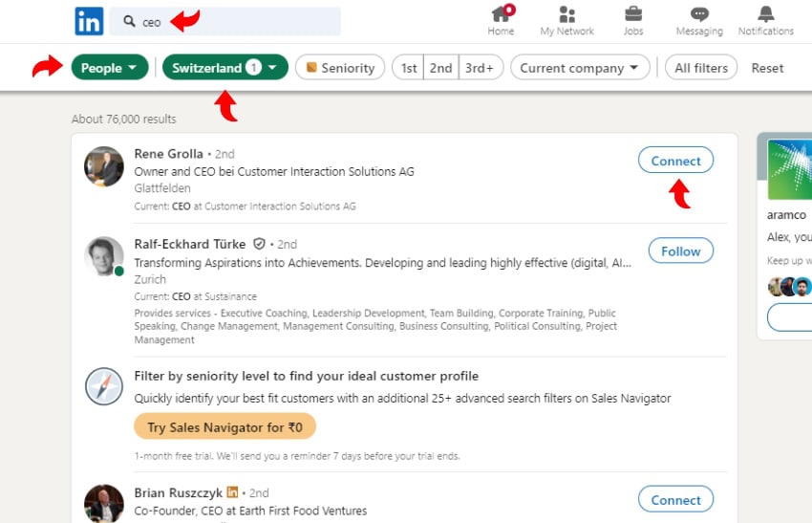Expand the People filter dropdown
Viewport: 812px width, 523px height.
110,67
